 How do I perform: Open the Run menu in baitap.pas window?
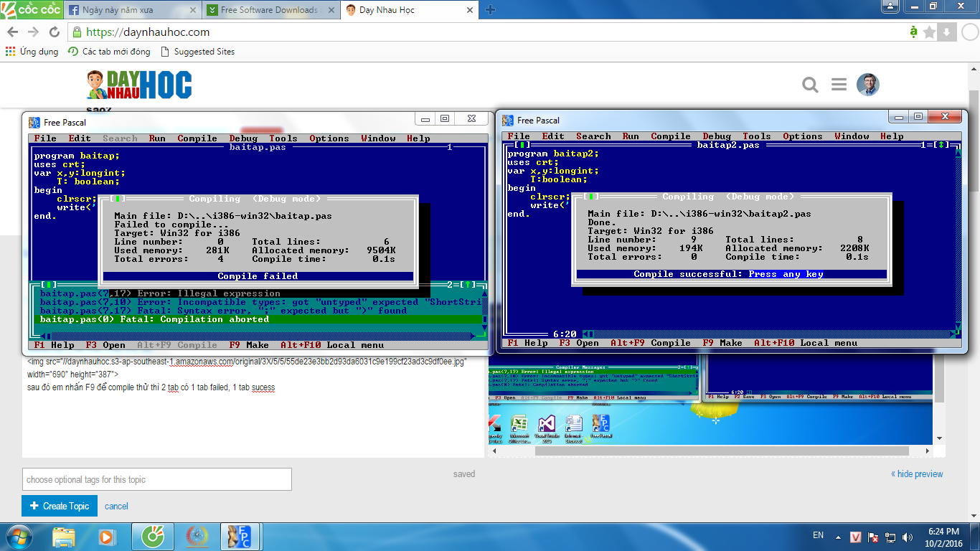click(157, 138)
